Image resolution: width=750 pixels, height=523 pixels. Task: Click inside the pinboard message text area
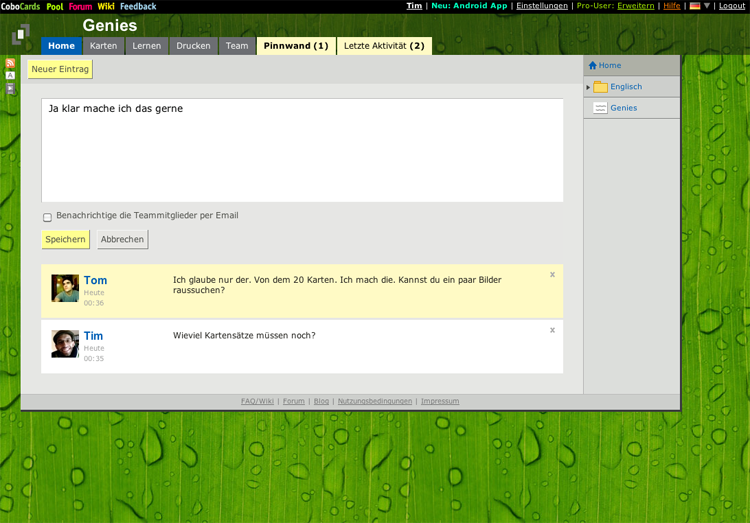coord(302,150)
